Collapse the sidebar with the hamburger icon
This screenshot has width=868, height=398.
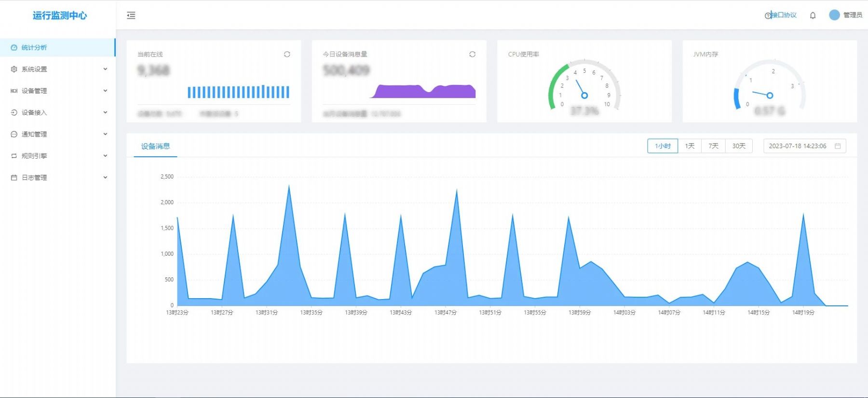tap(131, 15)
